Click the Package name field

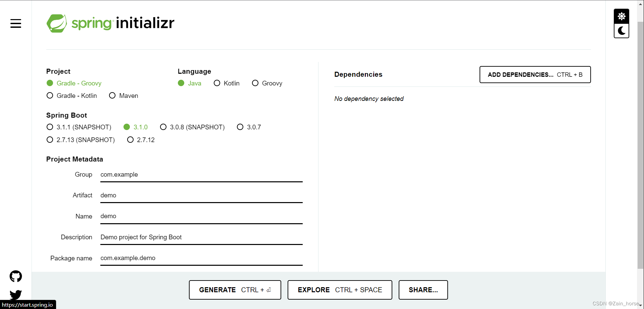201,258
